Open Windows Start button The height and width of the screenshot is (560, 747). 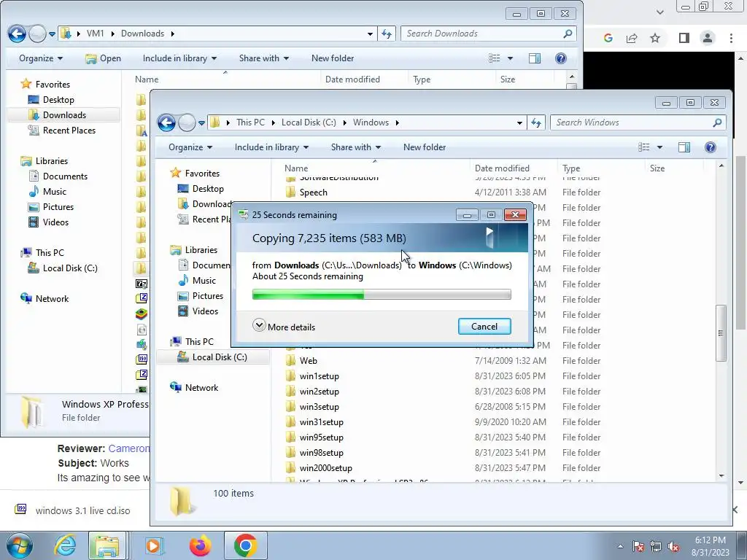[20, 545]
